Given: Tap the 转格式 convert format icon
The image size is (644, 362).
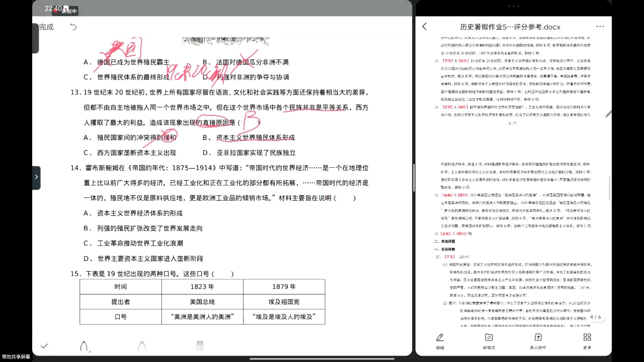Looking at the screenshot, I should coord(489,342).
